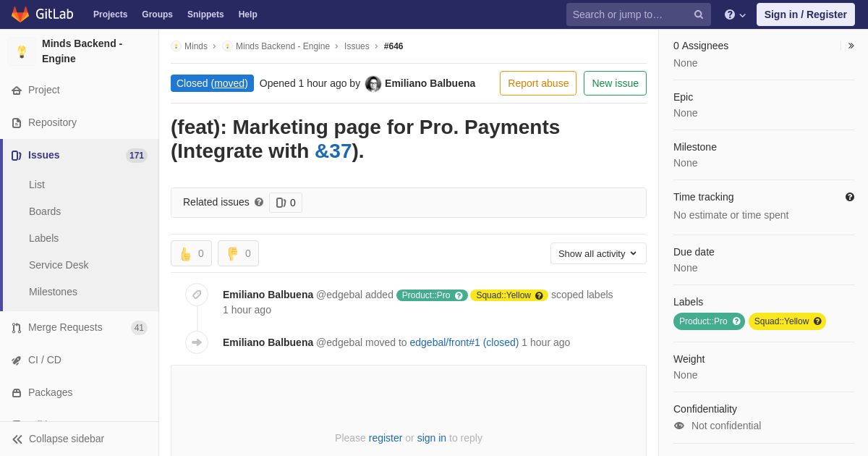Image resolution: width=868 pixels, height=456 pixels.
Task: Open edgebal/front#1 (closed) link
Action: coord(464,342)
